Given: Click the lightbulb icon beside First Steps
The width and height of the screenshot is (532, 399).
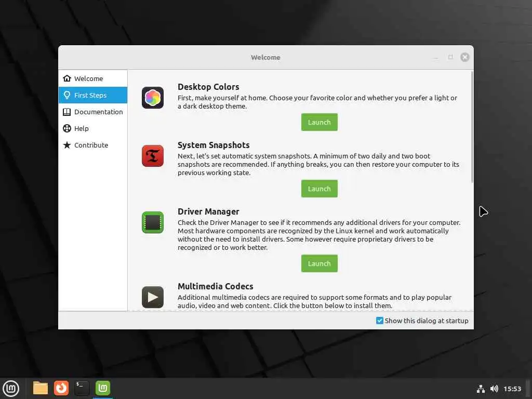Looking at the screenshot, I should coord(67,95).
